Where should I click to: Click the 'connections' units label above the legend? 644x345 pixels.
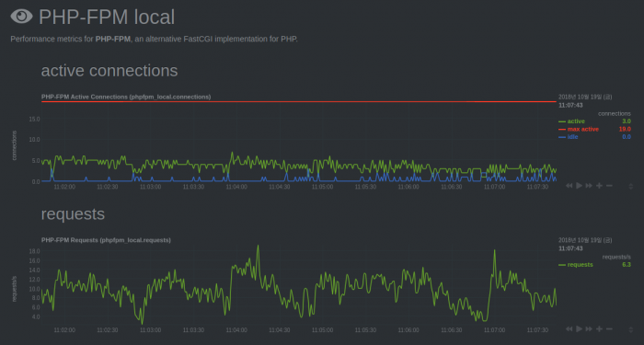[x=614, y=113]
